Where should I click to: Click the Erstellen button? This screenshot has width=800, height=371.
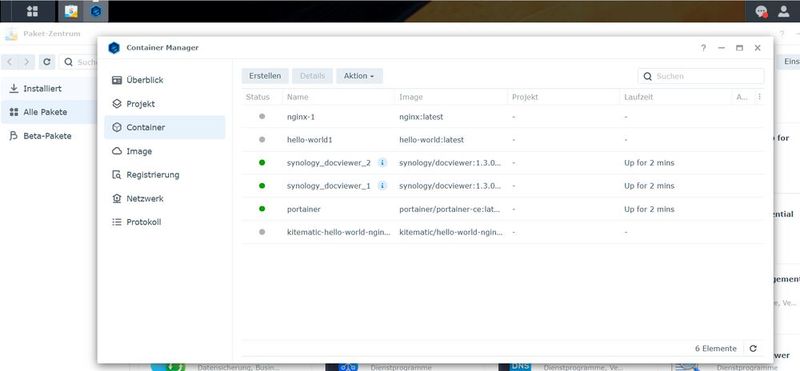(265, 76)
